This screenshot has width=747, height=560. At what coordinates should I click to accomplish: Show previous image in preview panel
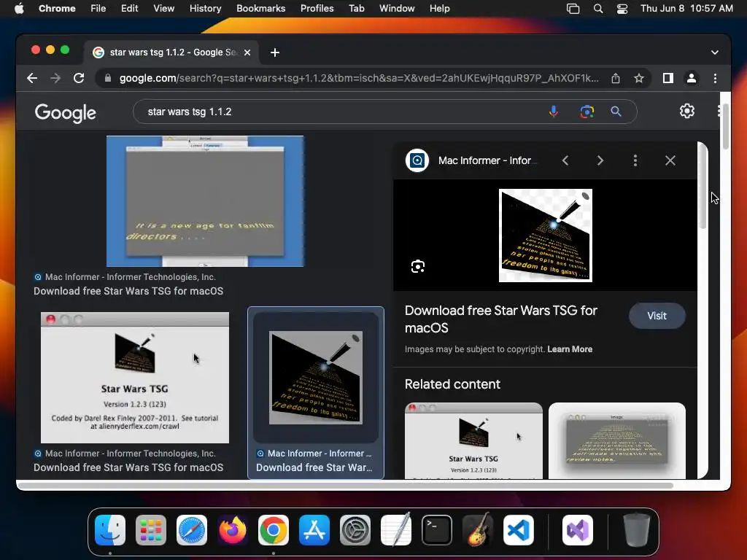(565, 160)
